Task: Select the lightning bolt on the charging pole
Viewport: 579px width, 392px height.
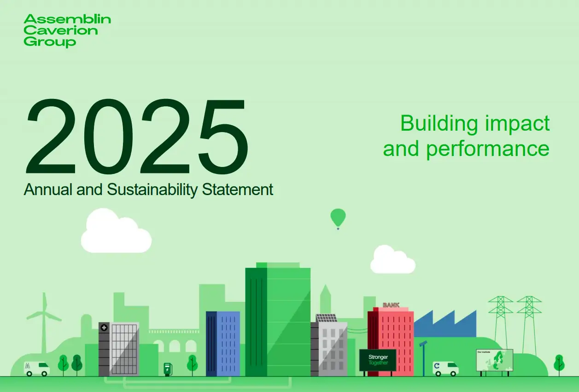Action: [x=167, y=370]
